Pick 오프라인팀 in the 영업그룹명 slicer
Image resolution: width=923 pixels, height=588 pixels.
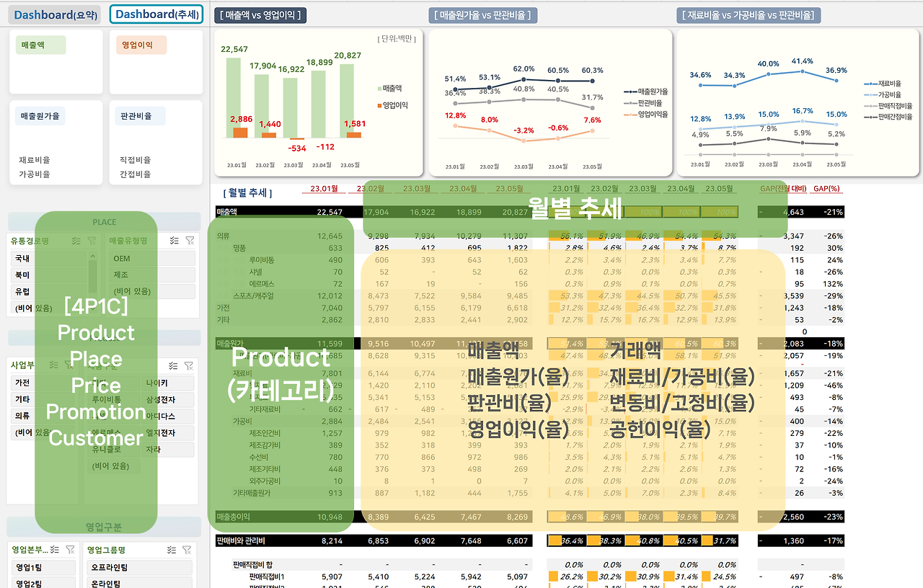tap(139, 567)
